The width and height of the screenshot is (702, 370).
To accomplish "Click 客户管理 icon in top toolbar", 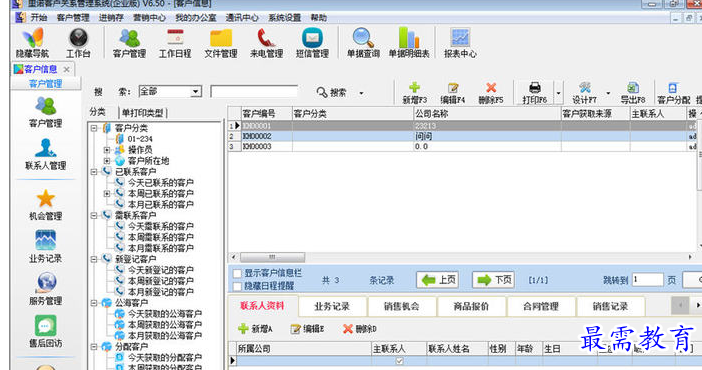I will pyautogui.click(x=129, y=43).
